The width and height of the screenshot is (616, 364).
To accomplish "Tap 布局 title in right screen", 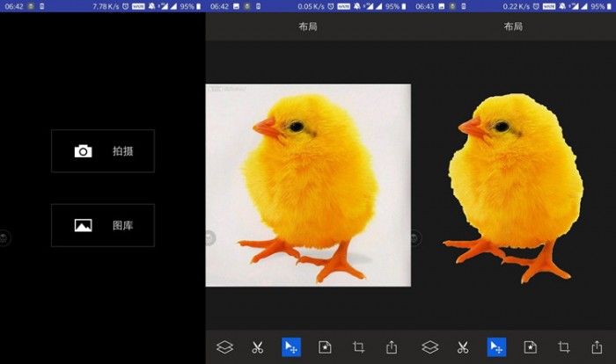I will 513,26.
